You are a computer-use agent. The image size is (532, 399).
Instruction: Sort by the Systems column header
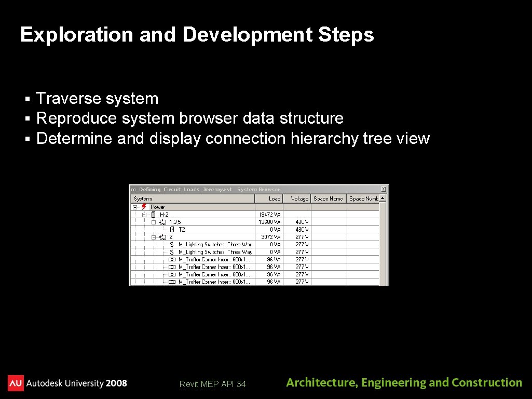click(x=193, y=198)
